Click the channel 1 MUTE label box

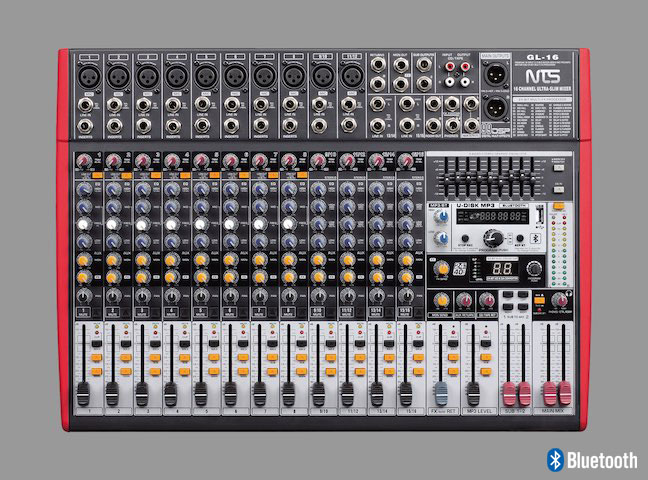83,312
